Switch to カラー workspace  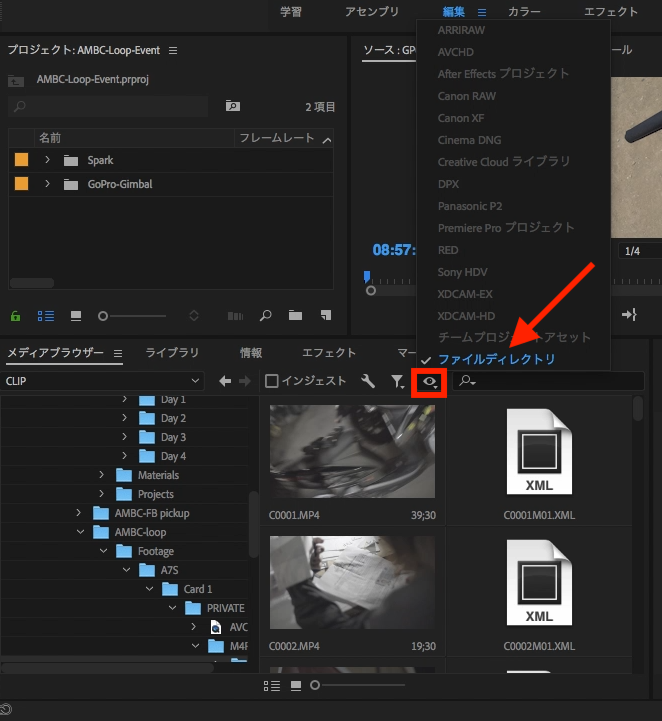tap(524, 12)
